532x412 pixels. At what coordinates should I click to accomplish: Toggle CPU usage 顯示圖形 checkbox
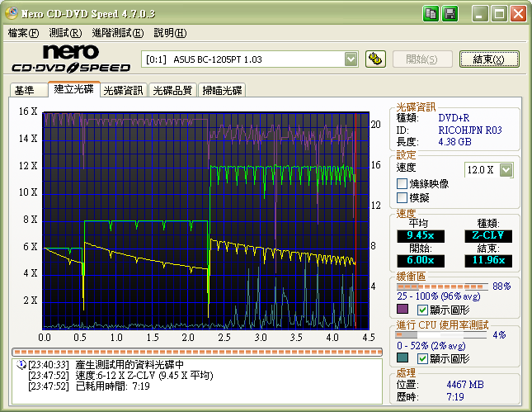coord(422,358)
